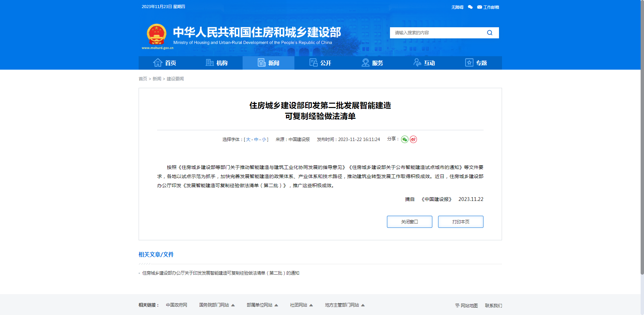Open the 首页 navigation tab
This screenshot has width=644, height=315.
coord(165,63)
